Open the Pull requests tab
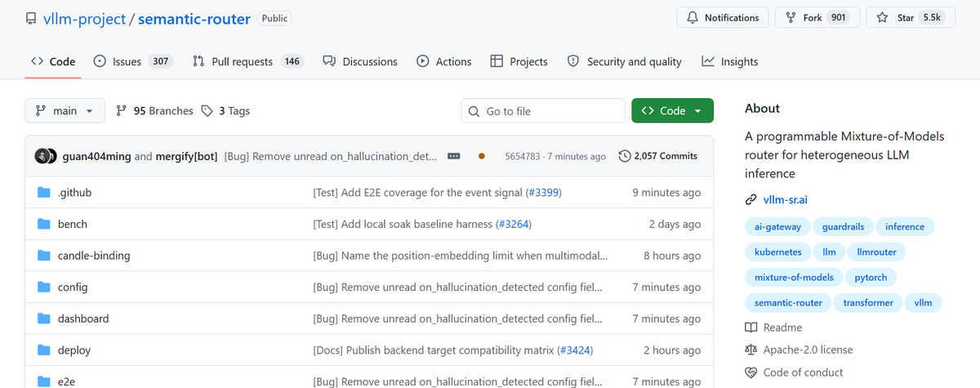The width and height of the screenshot is (980, 388). [247, 61]
